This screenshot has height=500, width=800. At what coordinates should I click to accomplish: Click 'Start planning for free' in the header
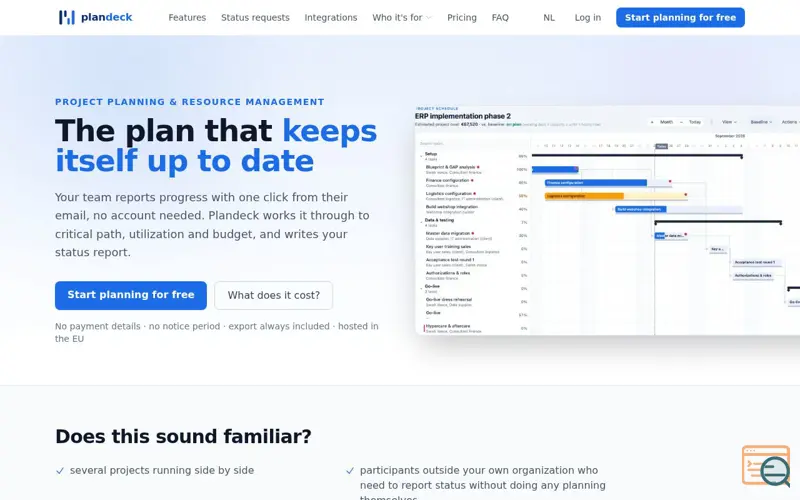click(680, 17)
